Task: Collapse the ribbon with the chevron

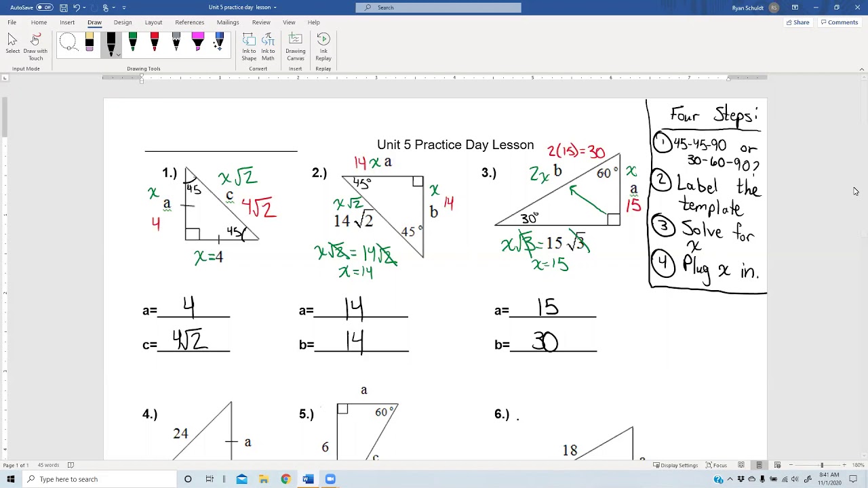Action: [x=861, y=69]
